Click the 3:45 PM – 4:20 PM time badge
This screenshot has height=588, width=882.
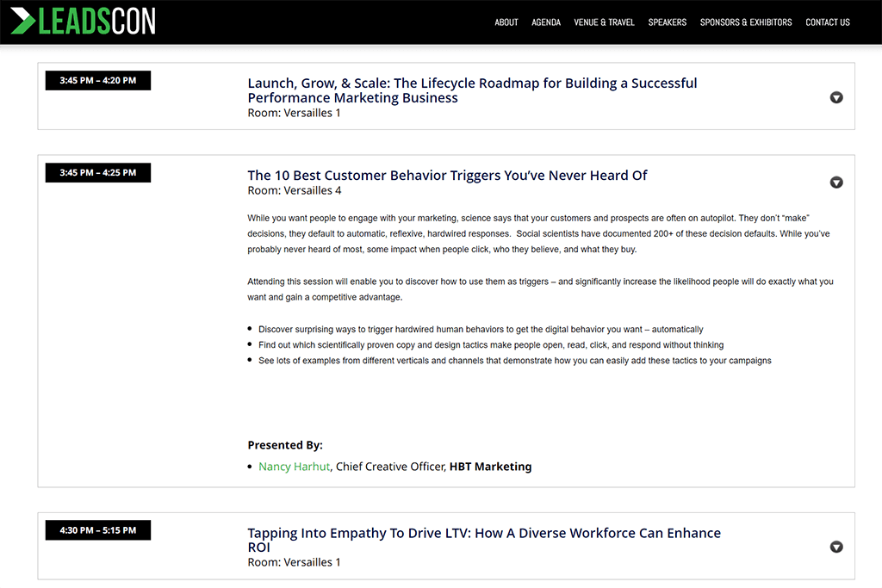pos(98,81)
